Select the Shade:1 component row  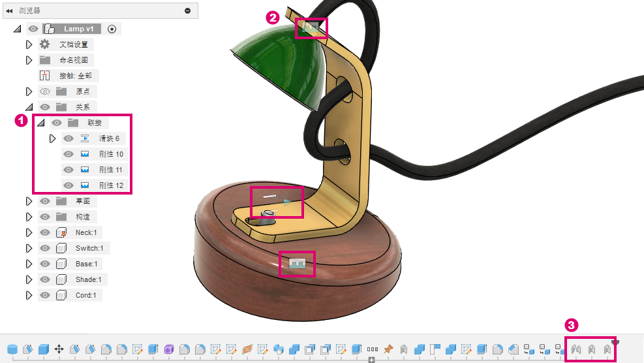point(72,279)
